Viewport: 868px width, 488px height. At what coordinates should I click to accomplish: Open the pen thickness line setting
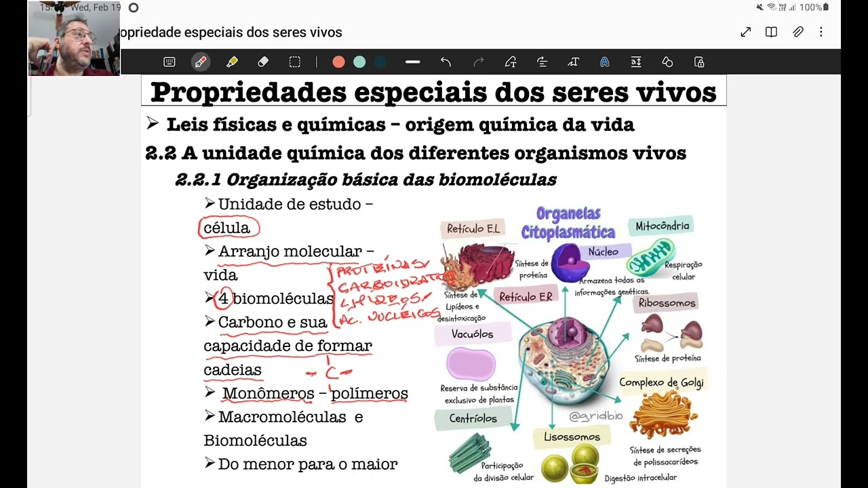click(x=412, y=62)
